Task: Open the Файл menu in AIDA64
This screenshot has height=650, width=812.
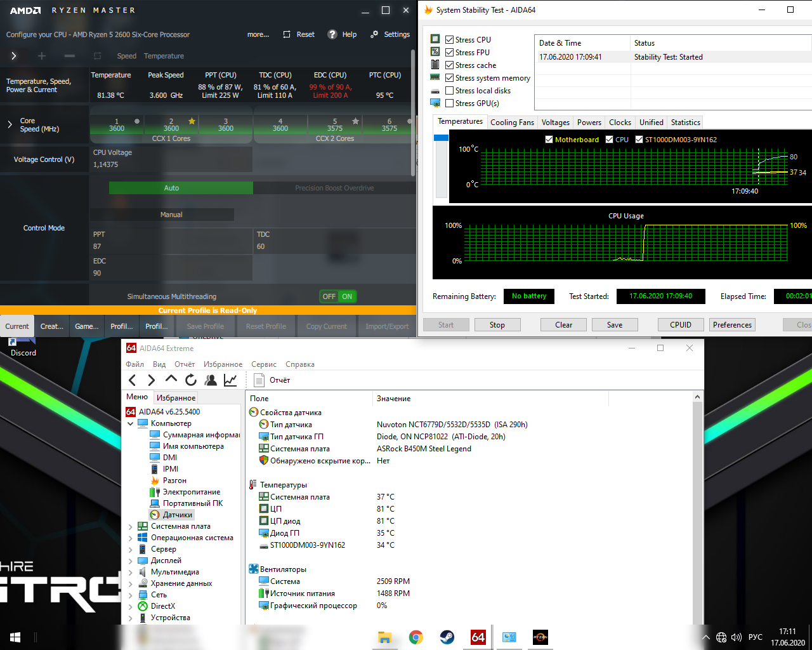Action: (134, 364)
